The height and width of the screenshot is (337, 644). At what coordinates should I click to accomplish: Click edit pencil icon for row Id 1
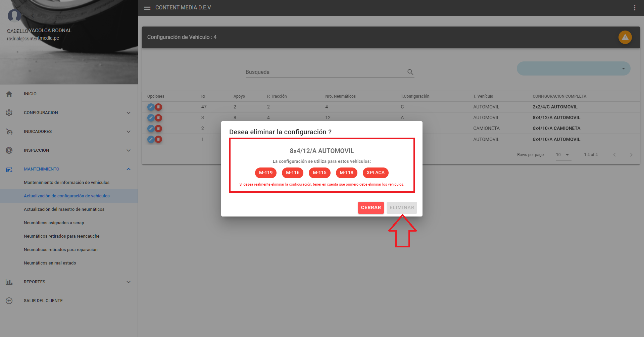151,139
